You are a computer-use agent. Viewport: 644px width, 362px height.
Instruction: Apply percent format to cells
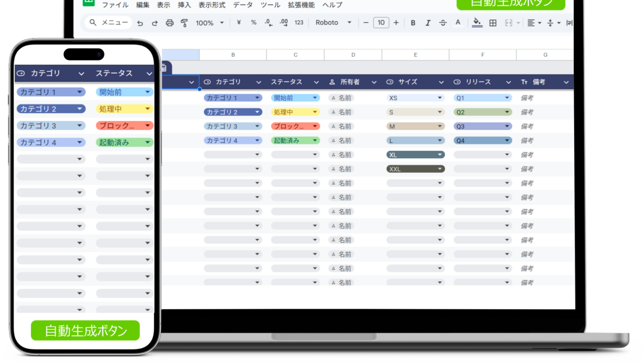point(254,23)
